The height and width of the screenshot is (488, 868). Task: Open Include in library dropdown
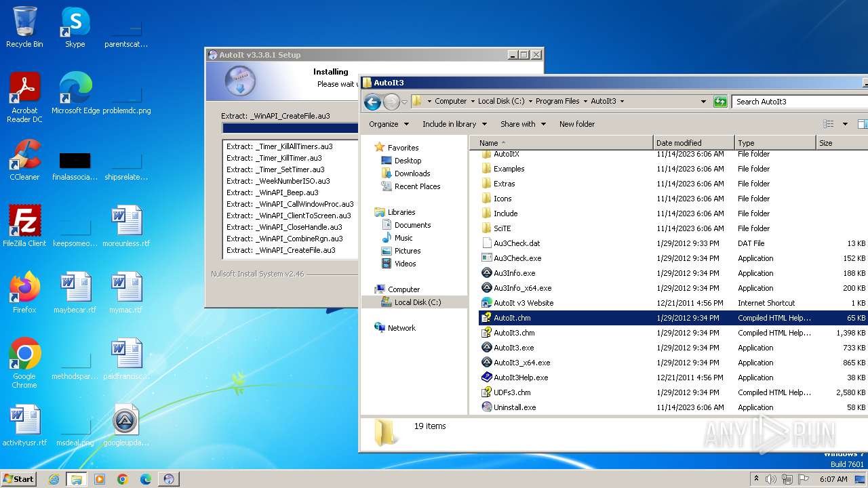point(454,124)
